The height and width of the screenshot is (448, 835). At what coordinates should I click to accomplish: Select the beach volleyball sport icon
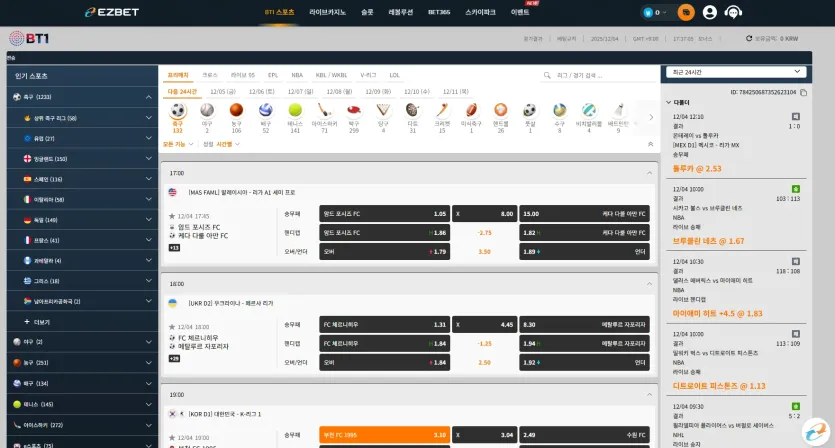[x=588, y=110]
